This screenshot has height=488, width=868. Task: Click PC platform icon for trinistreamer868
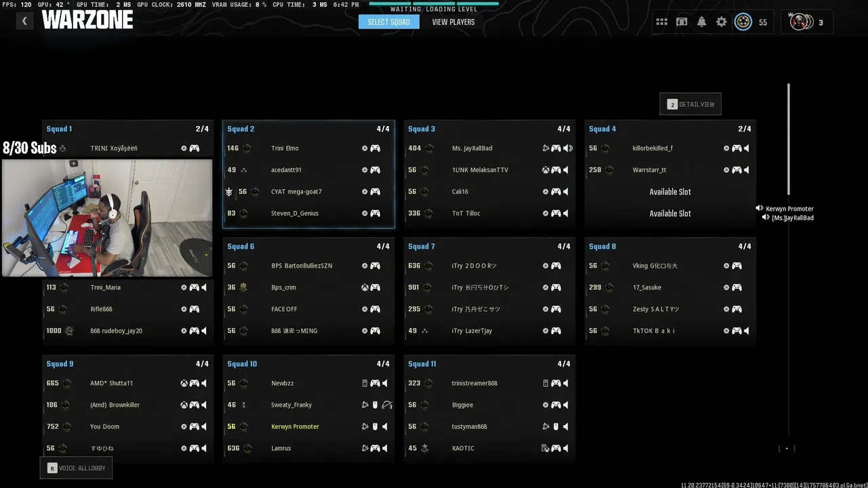point(545,384)
